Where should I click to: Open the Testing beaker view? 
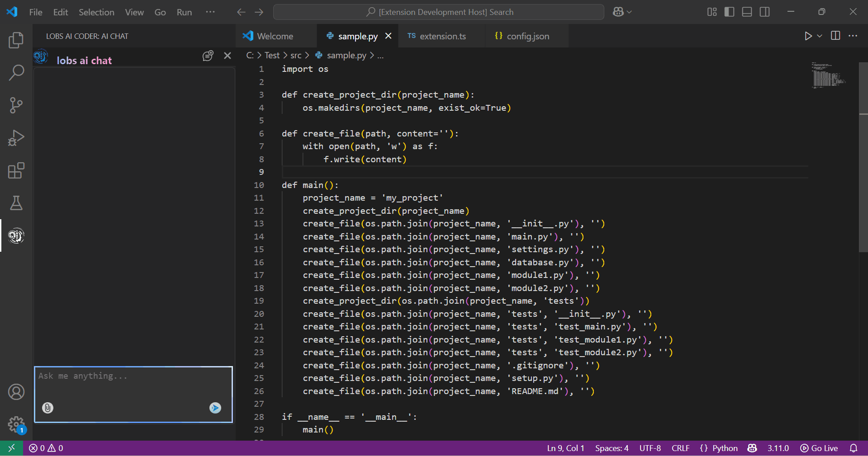click(16, 203)
